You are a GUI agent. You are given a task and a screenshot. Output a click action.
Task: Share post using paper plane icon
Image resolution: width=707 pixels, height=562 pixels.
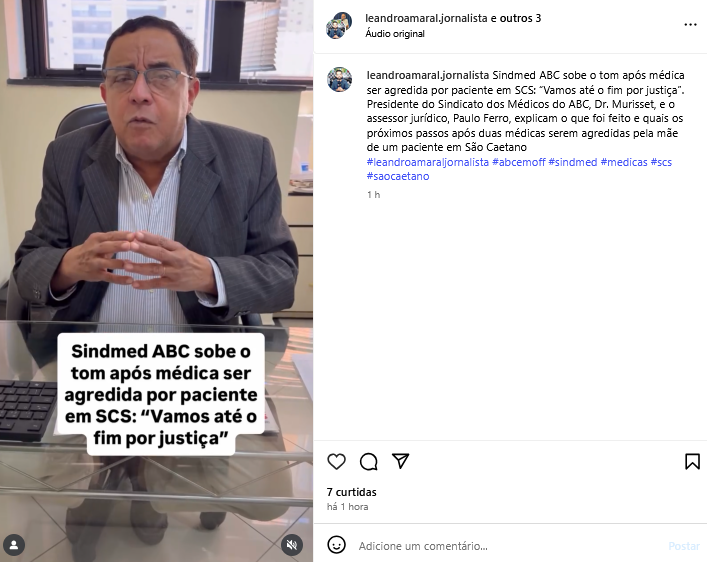[x=400, y=461]
